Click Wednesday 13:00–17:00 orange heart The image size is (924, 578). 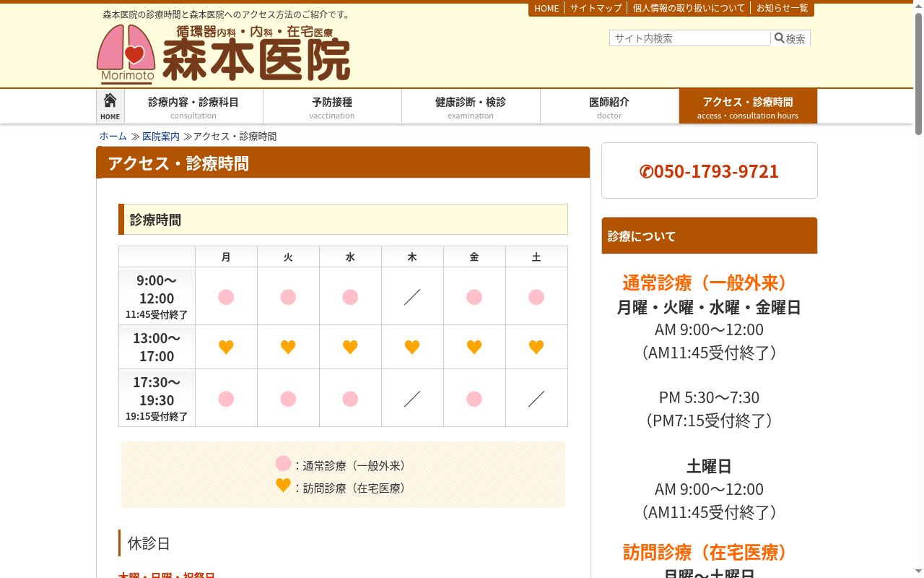point(350,348)
